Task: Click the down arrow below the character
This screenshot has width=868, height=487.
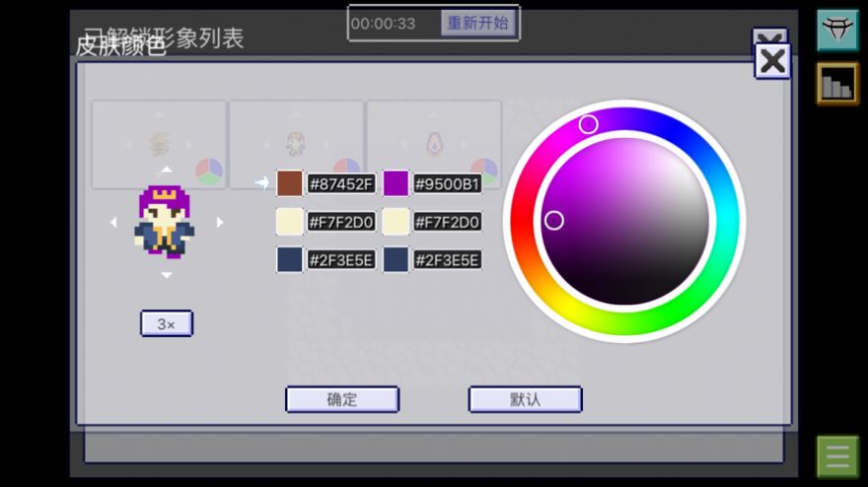Action: coord(166,275)
